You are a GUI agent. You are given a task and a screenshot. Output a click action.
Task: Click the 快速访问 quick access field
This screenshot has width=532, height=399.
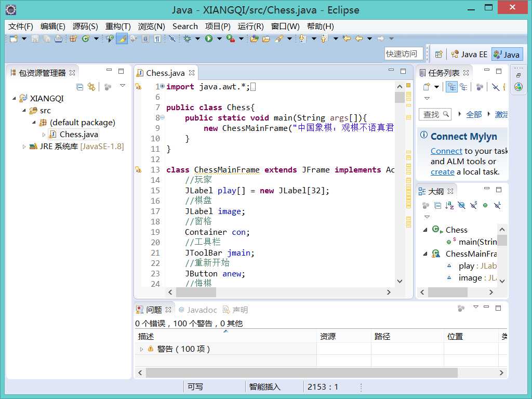[x=404, y=54]
